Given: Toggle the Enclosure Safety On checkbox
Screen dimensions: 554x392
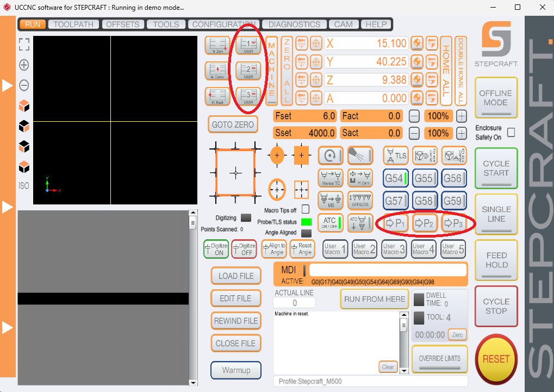Looking at the screenshot, I should coord(511,132).
